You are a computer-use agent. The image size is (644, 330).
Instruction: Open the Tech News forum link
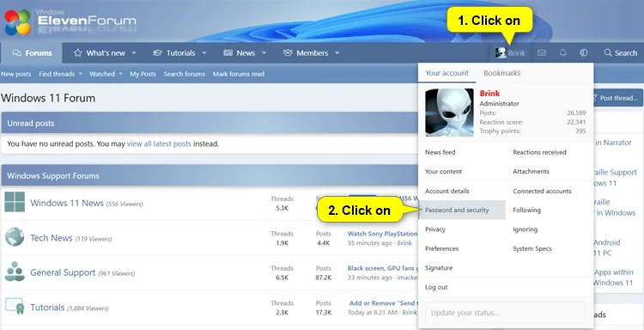point(52,238)
